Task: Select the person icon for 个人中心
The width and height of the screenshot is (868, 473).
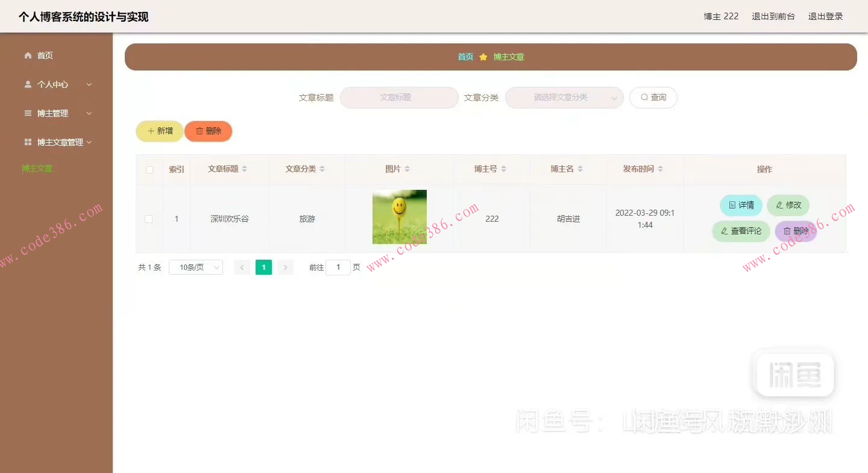Action: click(28, 84)
